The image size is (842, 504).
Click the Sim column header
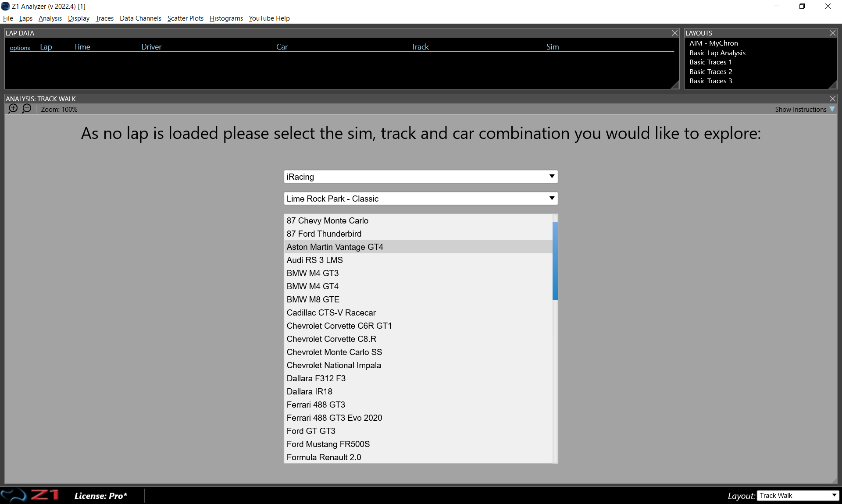(553, 47)
